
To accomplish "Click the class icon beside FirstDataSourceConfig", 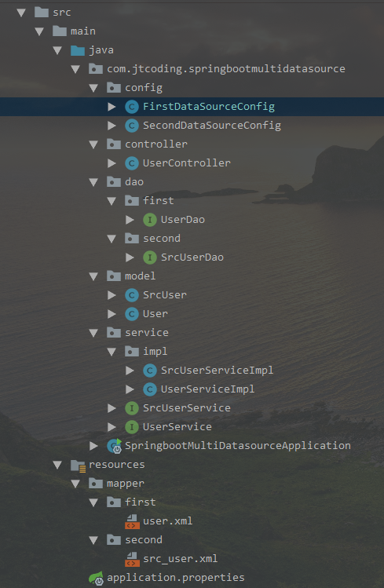I will (132, 107).
